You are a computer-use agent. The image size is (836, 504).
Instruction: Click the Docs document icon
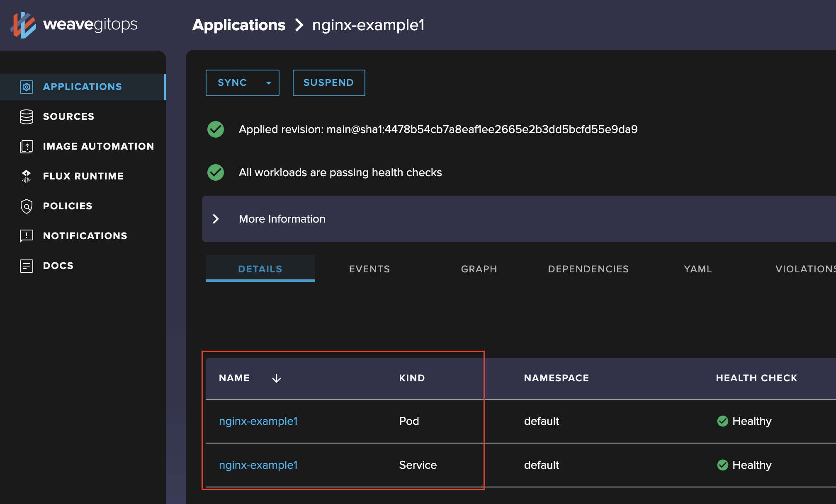coord(27,266)
